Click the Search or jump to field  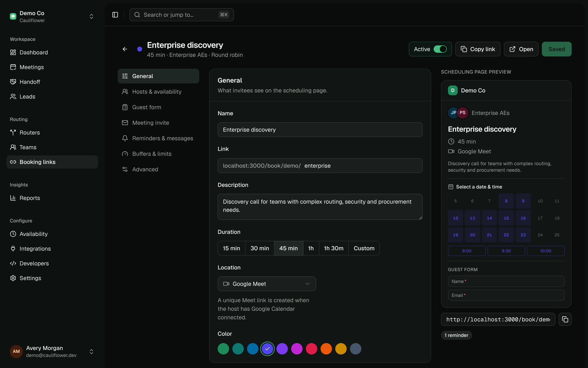(x=182, y=15)
